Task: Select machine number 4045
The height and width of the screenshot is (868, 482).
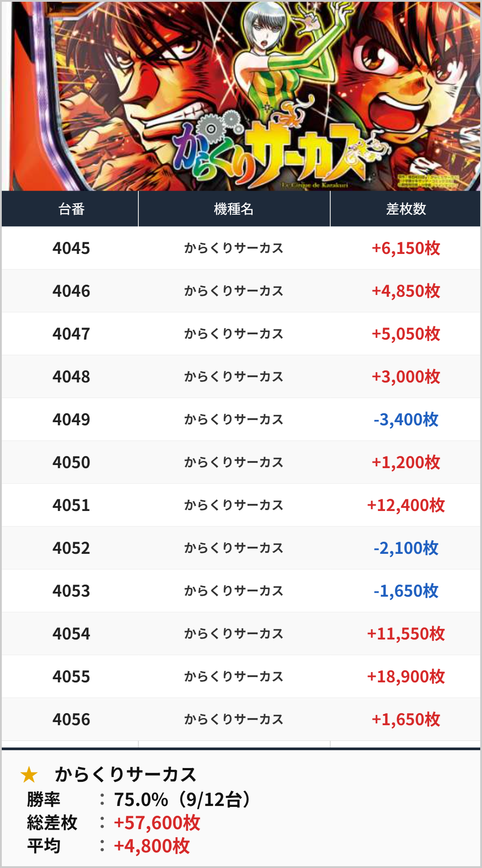Action: (71, 248)
